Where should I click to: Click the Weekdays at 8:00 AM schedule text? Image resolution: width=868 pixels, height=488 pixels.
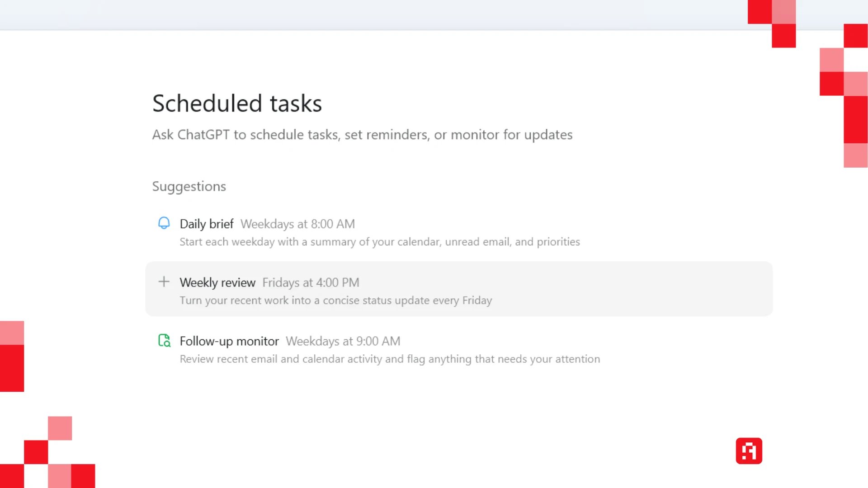(297, 224)
